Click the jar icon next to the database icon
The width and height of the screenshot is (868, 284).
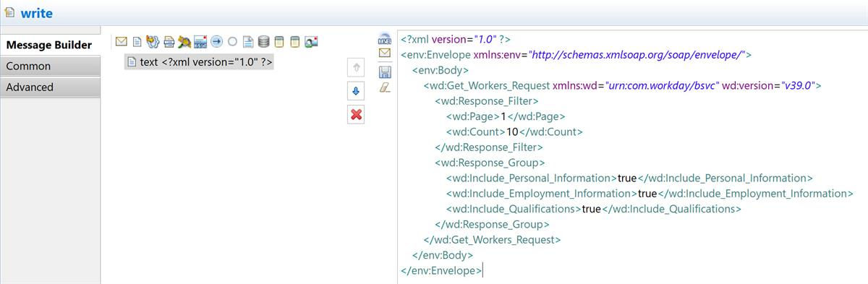pyautogui.click(x=279, y=41)
